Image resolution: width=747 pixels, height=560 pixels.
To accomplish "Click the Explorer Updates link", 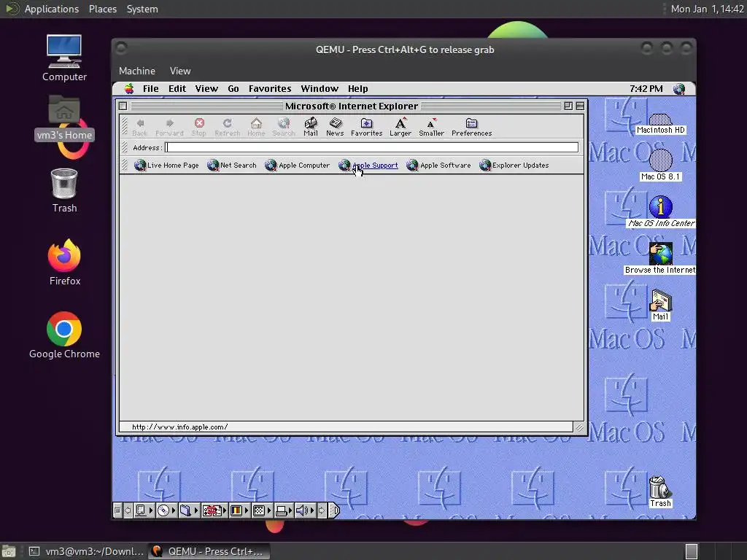I will coord(514,166).
